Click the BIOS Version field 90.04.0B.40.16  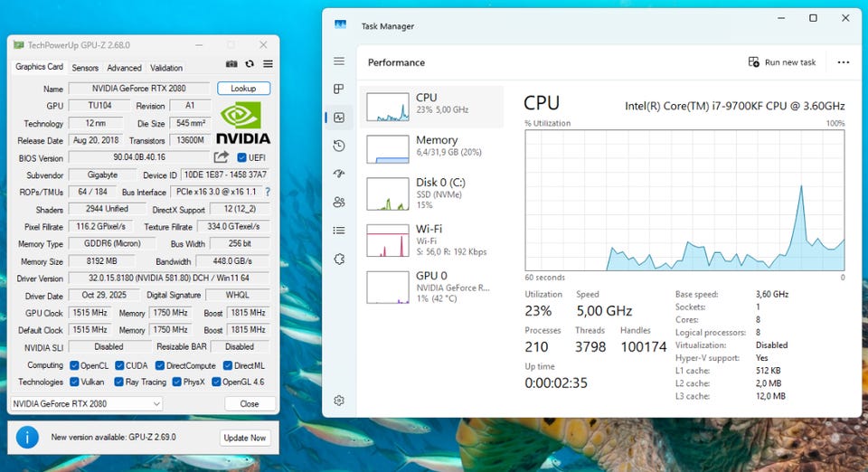[x=139, y=157]
